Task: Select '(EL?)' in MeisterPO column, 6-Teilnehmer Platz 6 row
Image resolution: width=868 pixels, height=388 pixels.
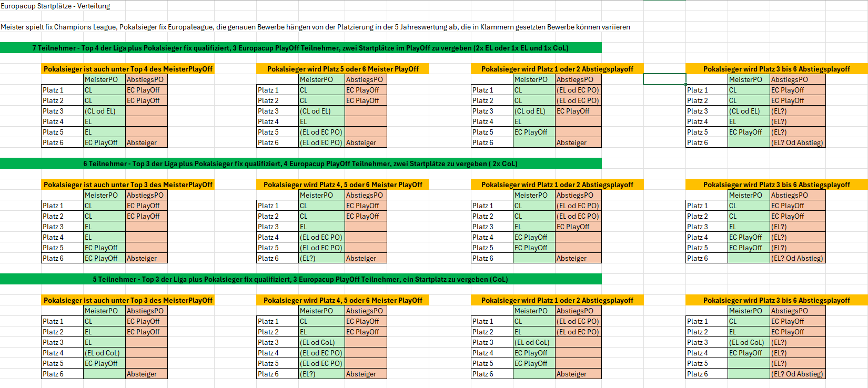Action: coord(321,258)
